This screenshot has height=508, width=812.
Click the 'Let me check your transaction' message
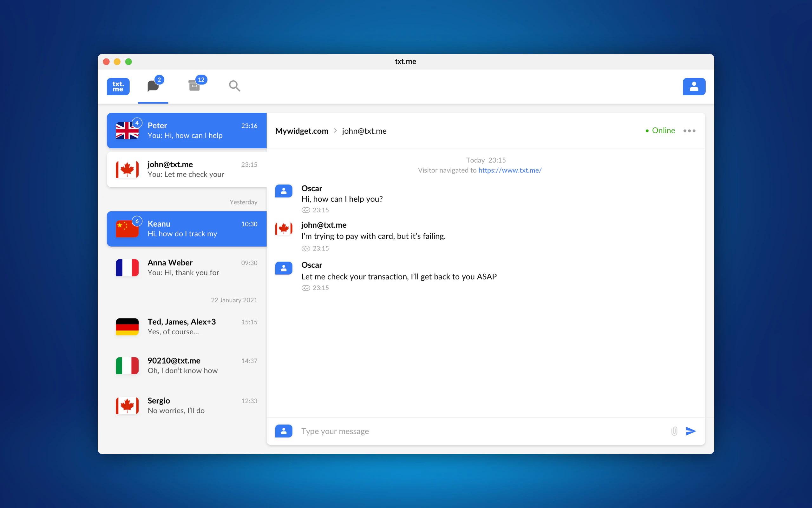coord(399,277)
